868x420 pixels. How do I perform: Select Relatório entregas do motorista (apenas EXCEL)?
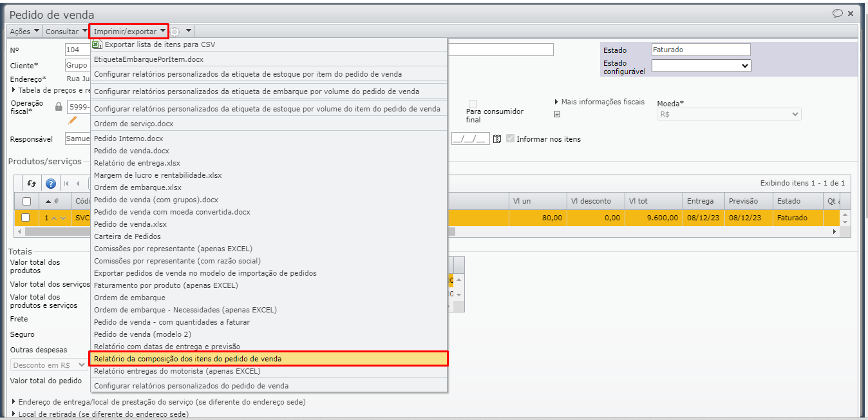pyautogui.click(x=269, y=371)
